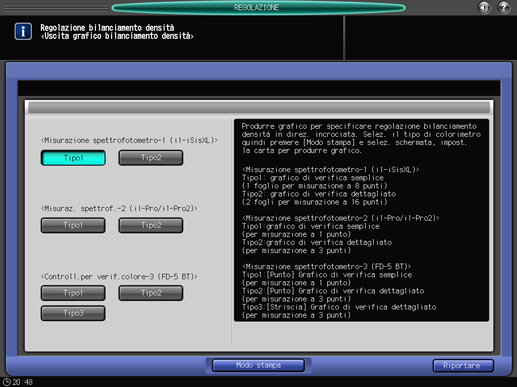Click the speaker sound icon
This screenshot has height=387, width=517.
(x=484, y=7)
